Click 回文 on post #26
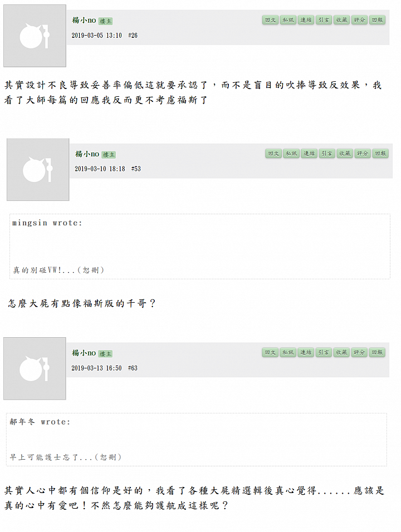The height and width of the screenshot is (532, 401). [x=270, y=20]
